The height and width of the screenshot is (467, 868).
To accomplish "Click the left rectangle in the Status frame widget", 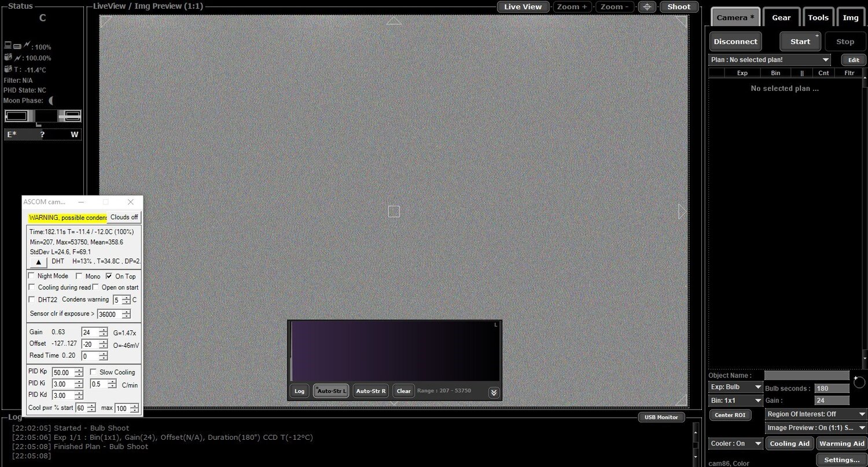I will pyautogui.click(x=16, y=116).
